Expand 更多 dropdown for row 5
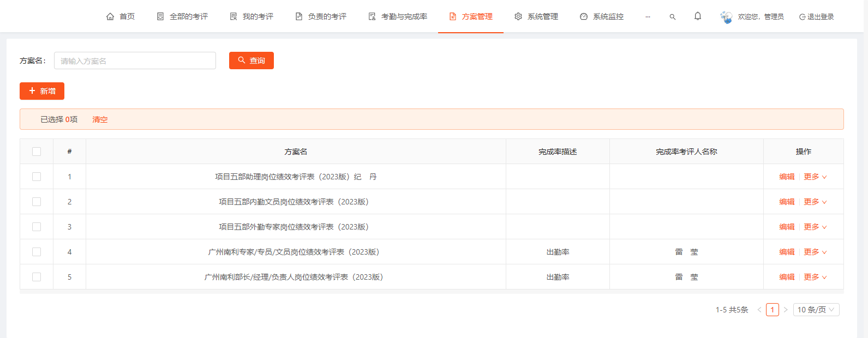The image size is (868, 338). pyautogui.click(x=815, y=277)
